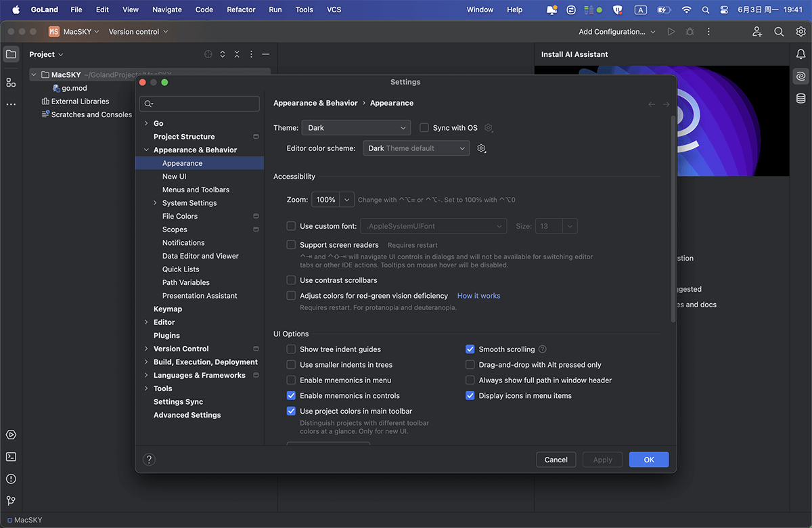Open Project panel options menu

(251, 54)
